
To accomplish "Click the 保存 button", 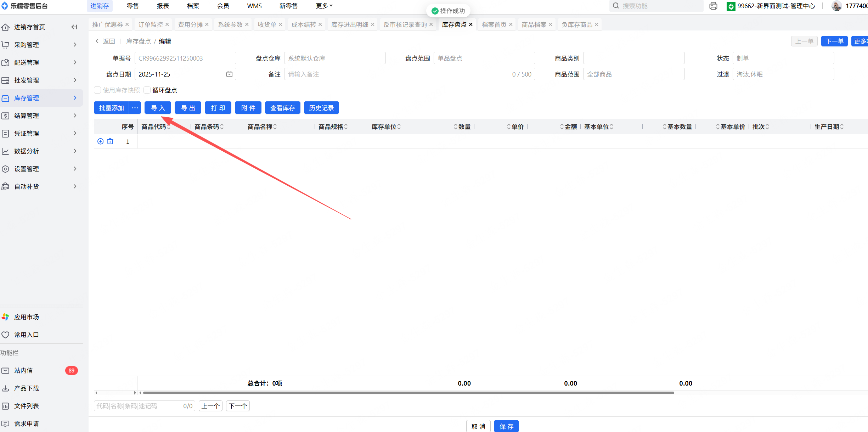I will (x=506, y=426).
